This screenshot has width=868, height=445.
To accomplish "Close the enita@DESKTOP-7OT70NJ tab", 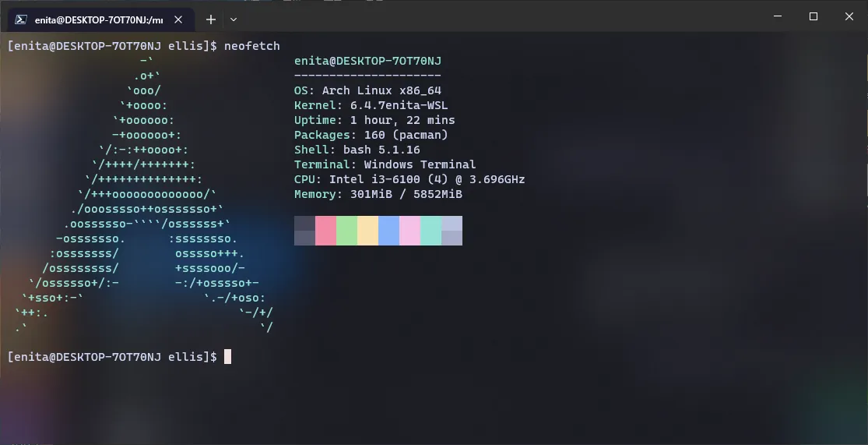I will coord(178,19).
